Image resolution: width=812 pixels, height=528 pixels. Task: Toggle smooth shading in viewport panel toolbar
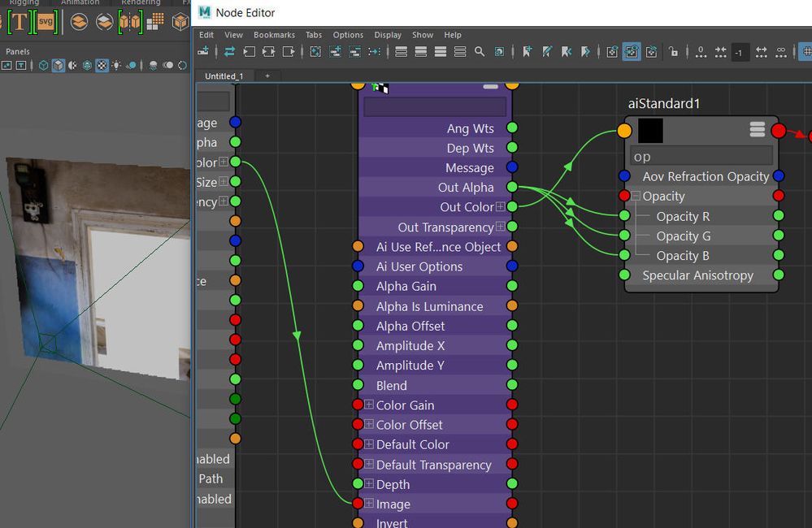(58, 65)
